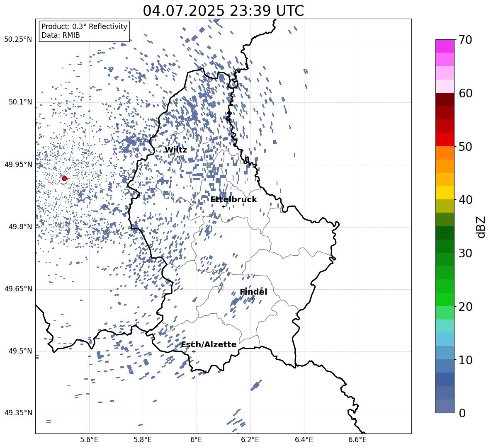Viewport: 491px width, 448px height.
Task: Click the dark green swatch at 30 dBZ
Action: pyautogui.click(x=445, y=246)
